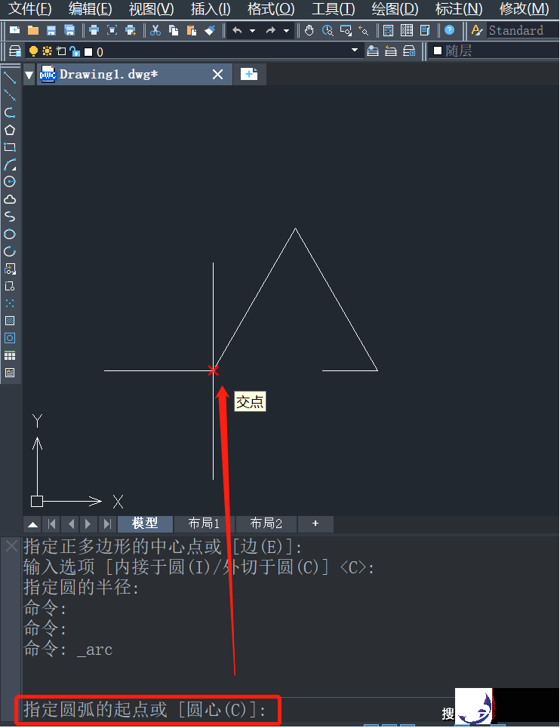This screenshot has height=728, width=560.
Task: Expand the Redo history dropdown arrow
Action: (x=287, y=31)
